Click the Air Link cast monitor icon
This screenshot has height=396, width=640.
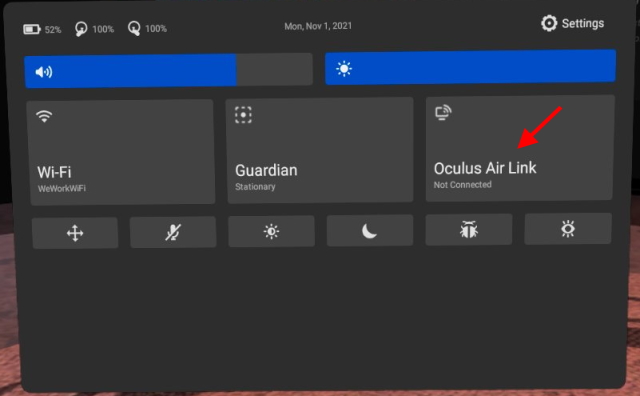(443, 113)
